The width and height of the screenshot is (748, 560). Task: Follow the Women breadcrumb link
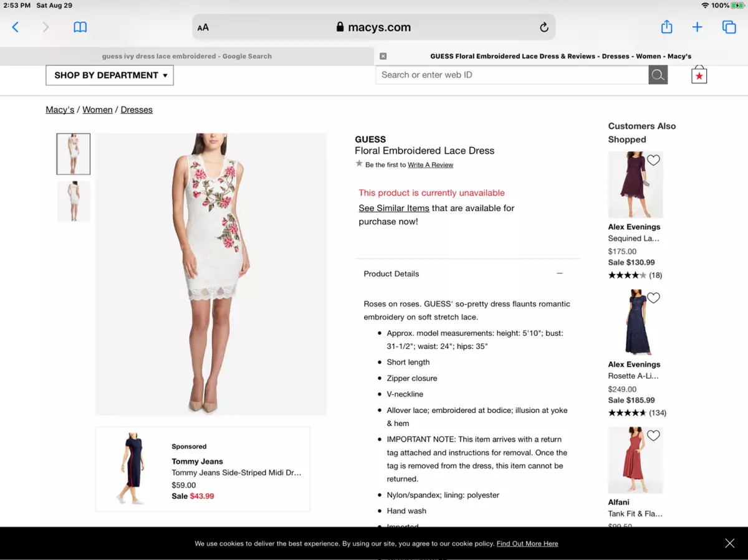tap(97, 110)
